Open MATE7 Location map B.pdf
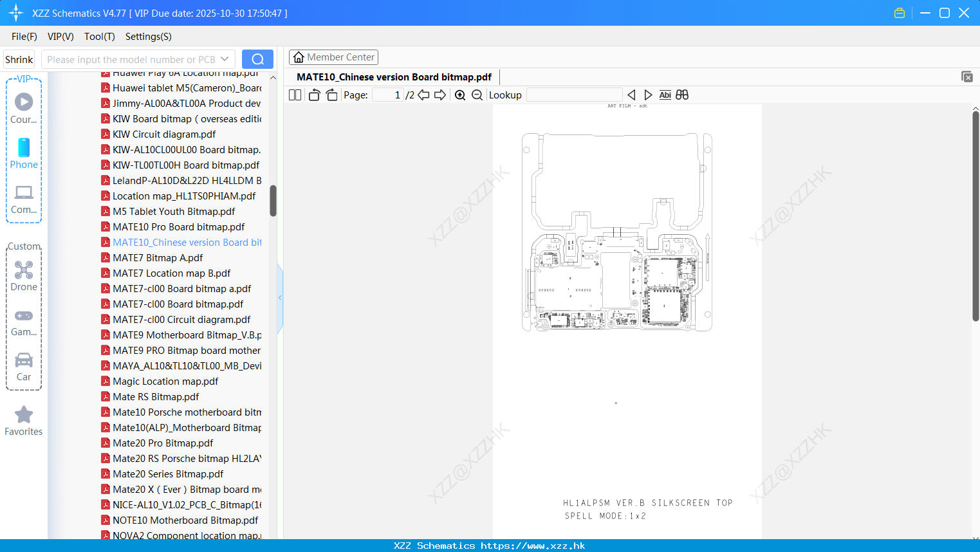Viewport: 980px width, 552px height. coord(171,273)
